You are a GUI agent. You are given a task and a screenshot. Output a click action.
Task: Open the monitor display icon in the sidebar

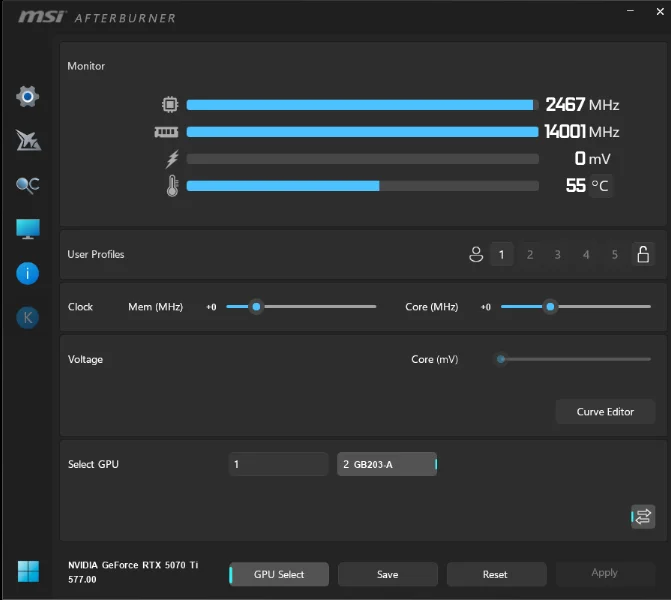(x=28, y=229)
